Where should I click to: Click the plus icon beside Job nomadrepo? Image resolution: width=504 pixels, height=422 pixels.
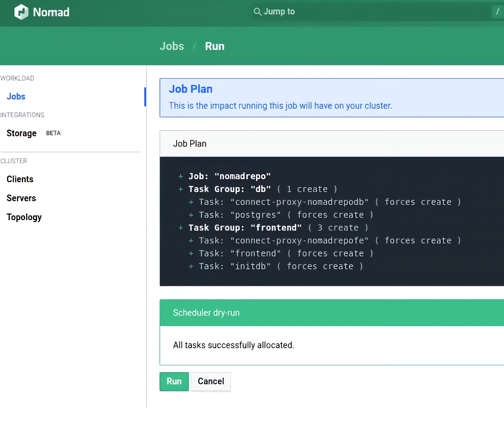[181, 176]
